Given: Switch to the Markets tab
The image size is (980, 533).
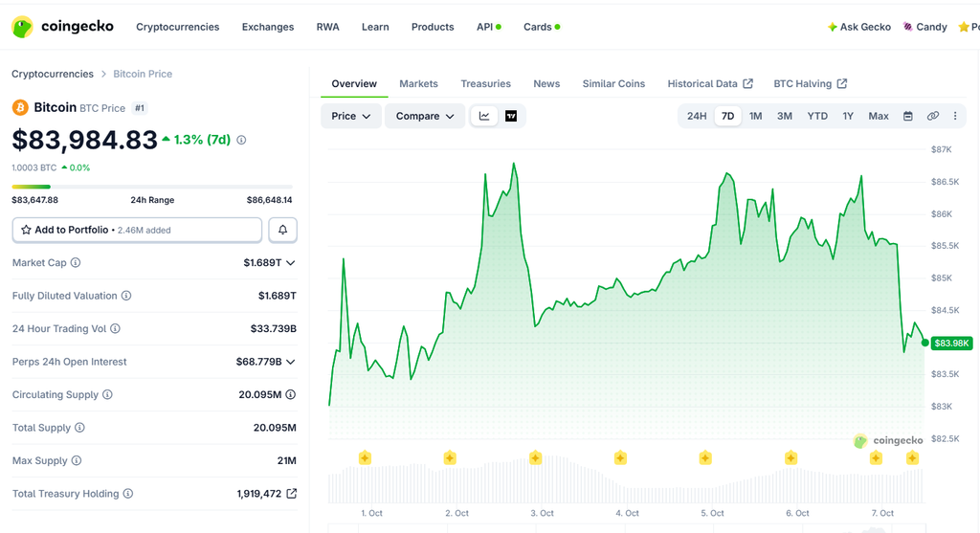Looking at the screenshot, I should (x=418, y=84).
